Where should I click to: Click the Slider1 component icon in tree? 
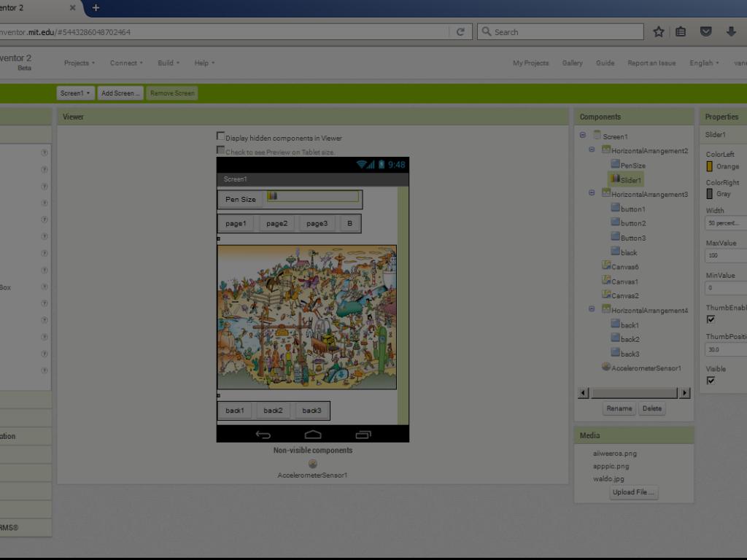pos(615,179)
